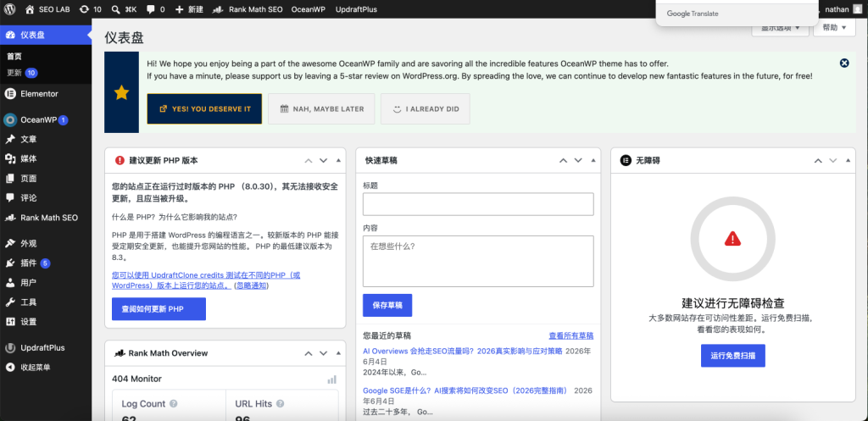Image resolution: width=868 pixels, height=421 pixels.
Task: Open 更新 submenu with 10 badge
Action: point(22,73)
